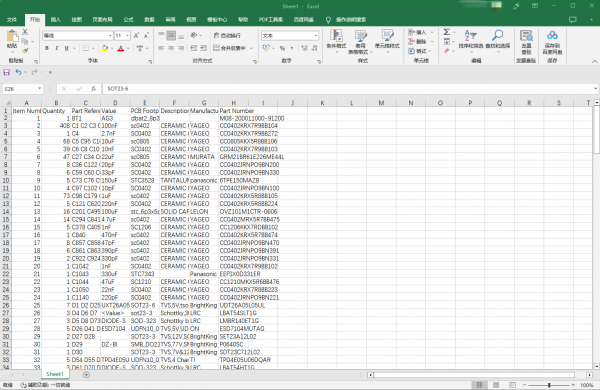The height and width of the screenshot is (390, 600).
Task: Add a new sheet with plus button
Action: (86, 375)
